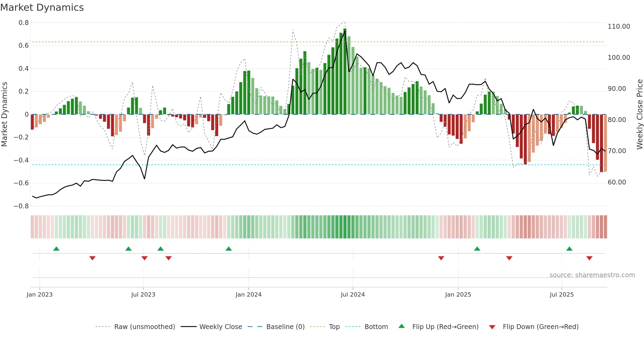Click the first green flip-up marker near Jan 2023
This screenshot has width=644, height=362.
[56, 249]
